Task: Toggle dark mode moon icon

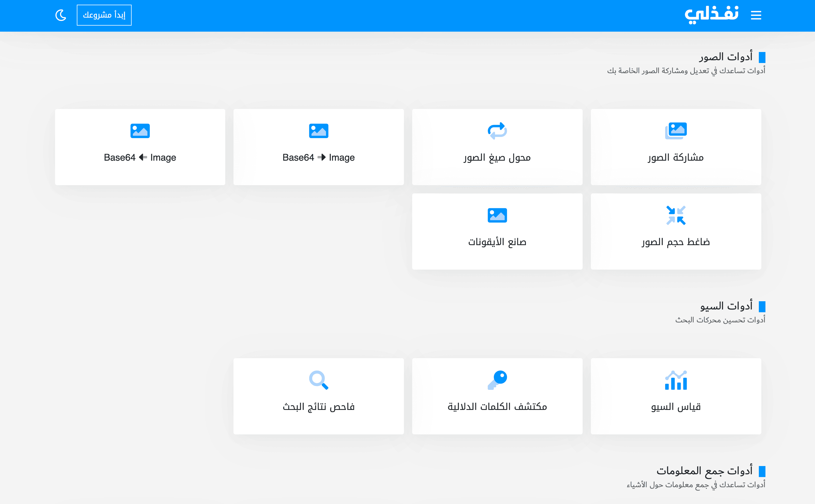Action: 61,15
